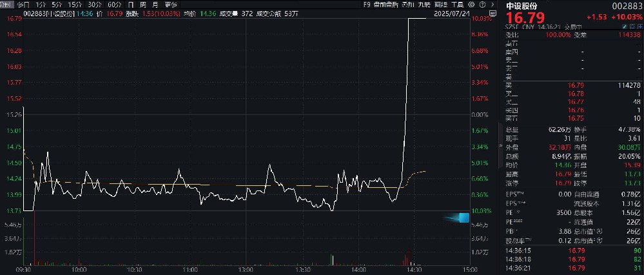644x275 pixels.
Task: Click the small panel icon below the date
Action: pyautogui.click(x=493, y=13)
